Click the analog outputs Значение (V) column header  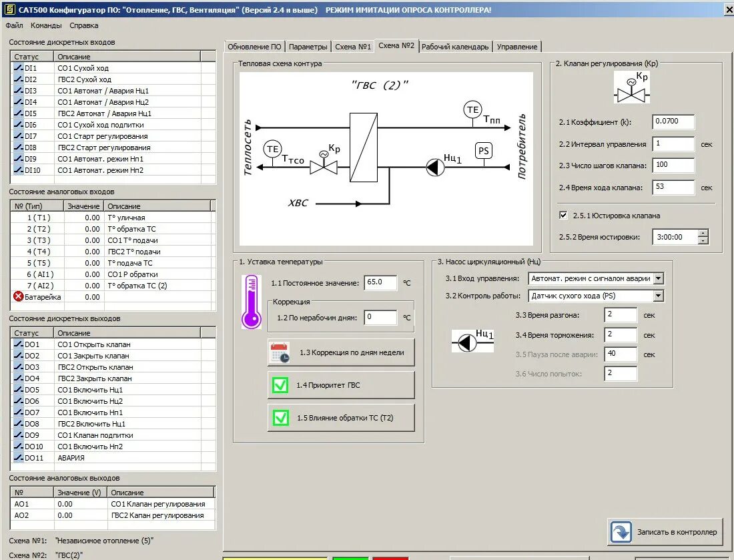pos(79,493)
